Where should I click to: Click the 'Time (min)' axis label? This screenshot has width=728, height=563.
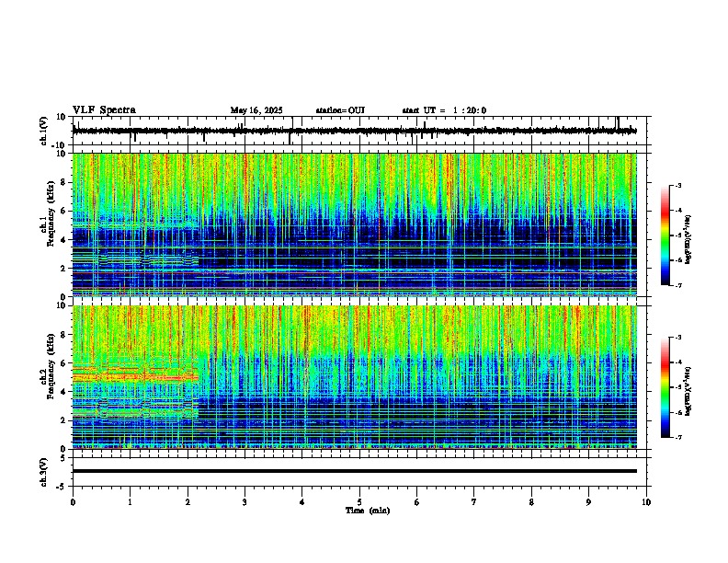(x=368, y=511)
